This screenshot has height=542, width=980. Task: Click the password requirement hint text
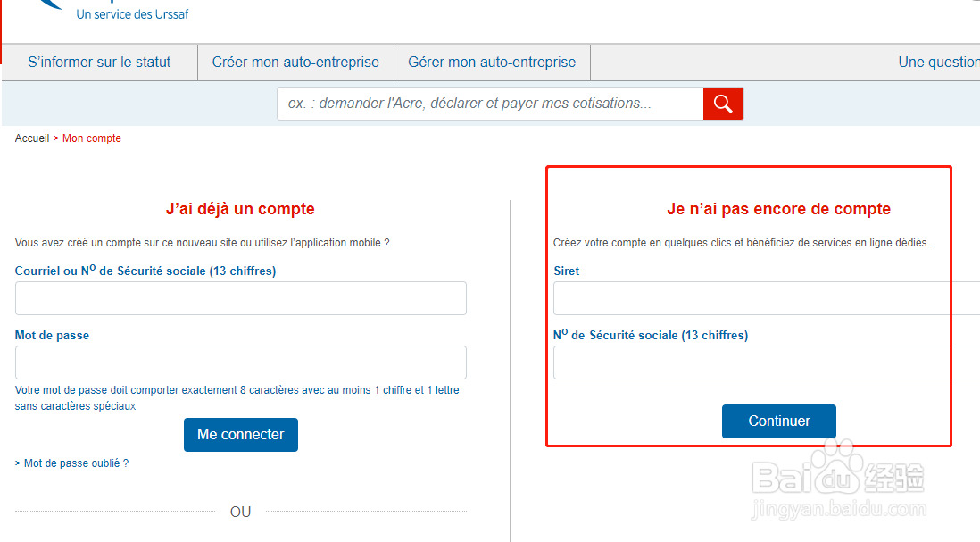tap(237, 397)
